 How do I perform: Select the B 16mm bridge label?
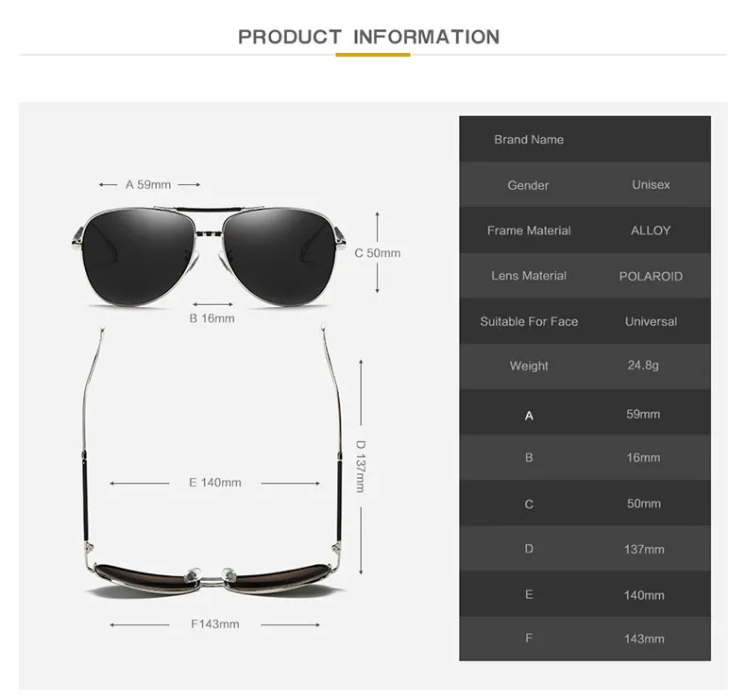coord(212,318)
